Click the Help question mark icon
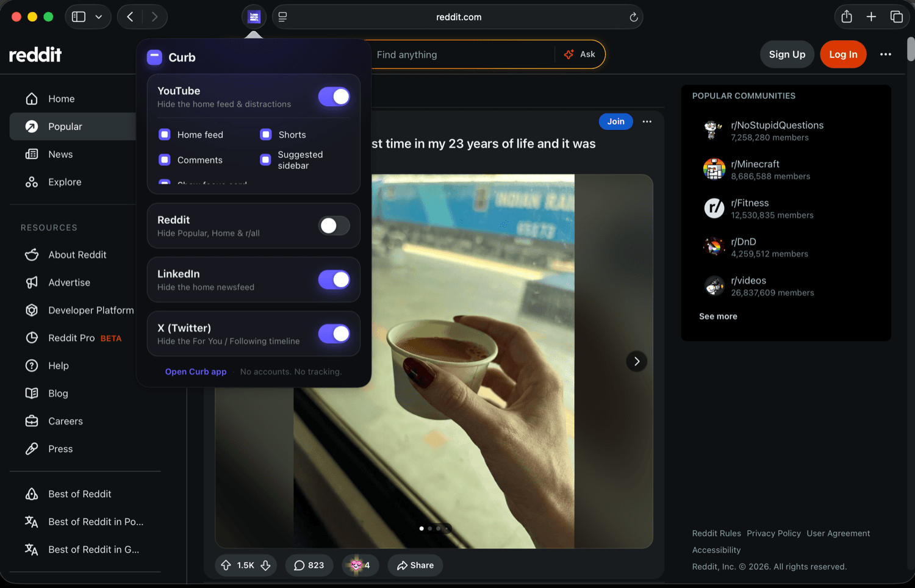Screen dimensions: 915x588 (32, 365)
